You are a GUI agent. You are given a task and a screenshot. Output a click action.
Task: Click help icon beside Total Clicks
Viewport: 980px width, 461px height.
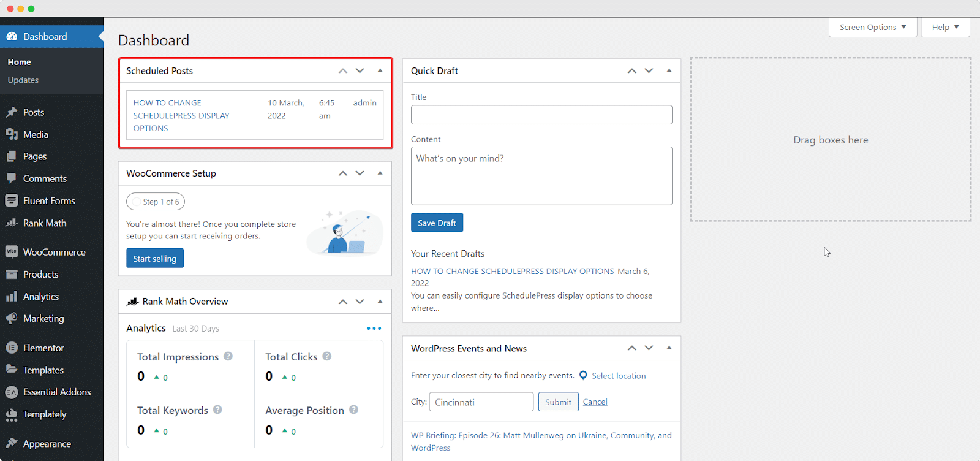click(327, 356)
